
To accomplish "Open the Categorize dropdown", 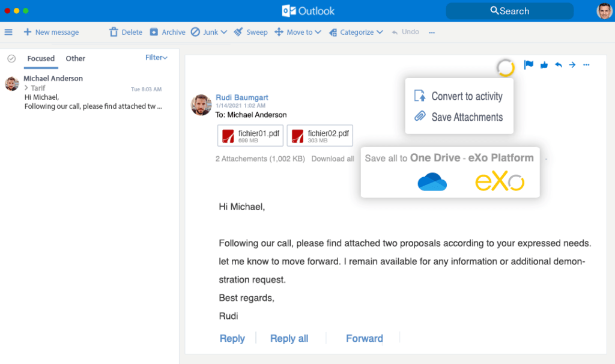I will coord(356,32).
